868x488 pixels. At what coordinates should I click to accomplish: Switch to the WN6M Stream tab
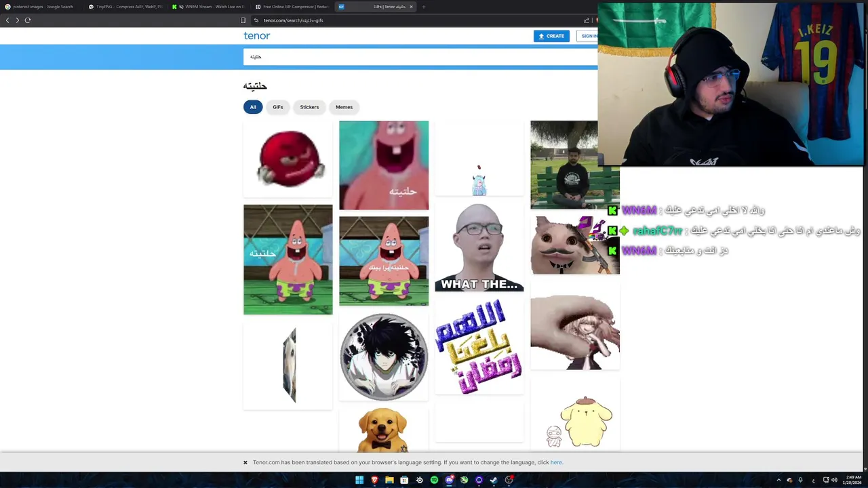(x=209, y=7)
